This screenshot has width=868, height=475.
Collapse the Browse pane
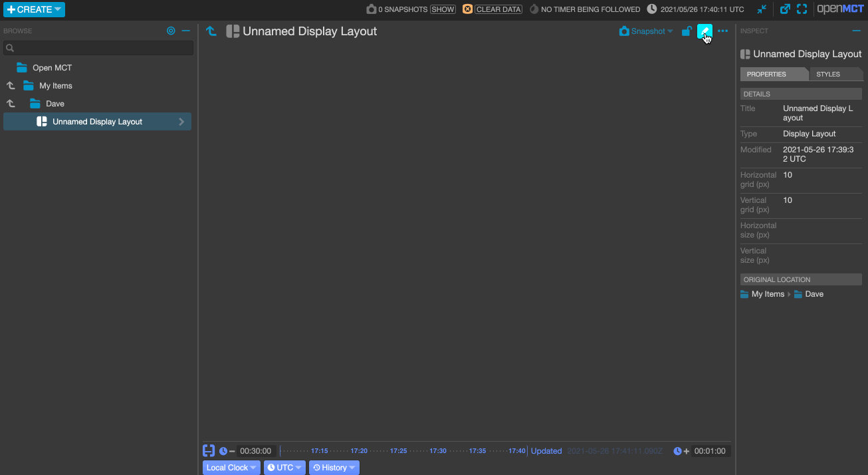pyautogui.click(x=186, y=31)
